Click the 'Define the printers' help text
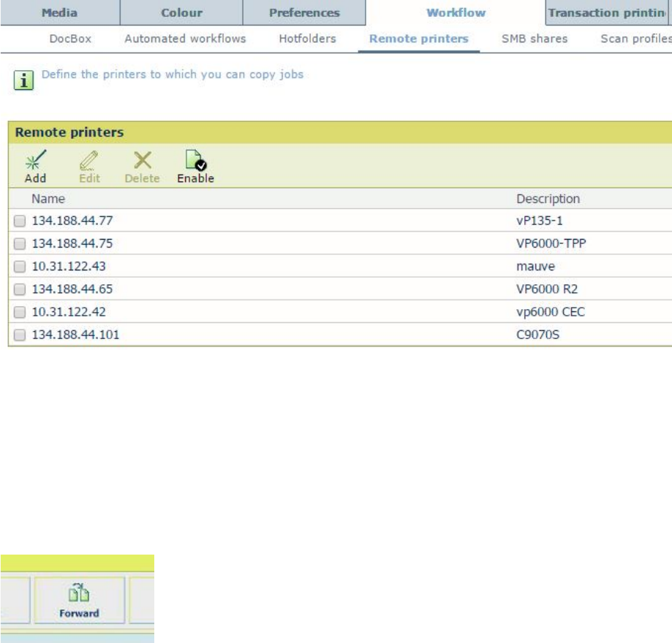The image size is (672, 643). pos(173,74)
